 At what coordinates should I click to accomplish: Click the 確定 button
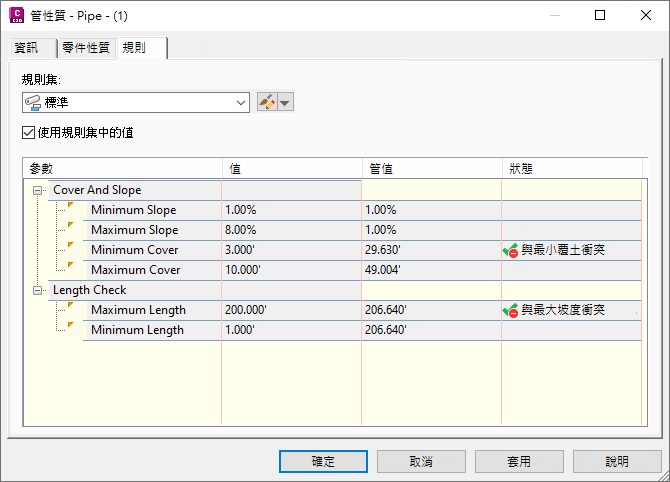point(323,461)
